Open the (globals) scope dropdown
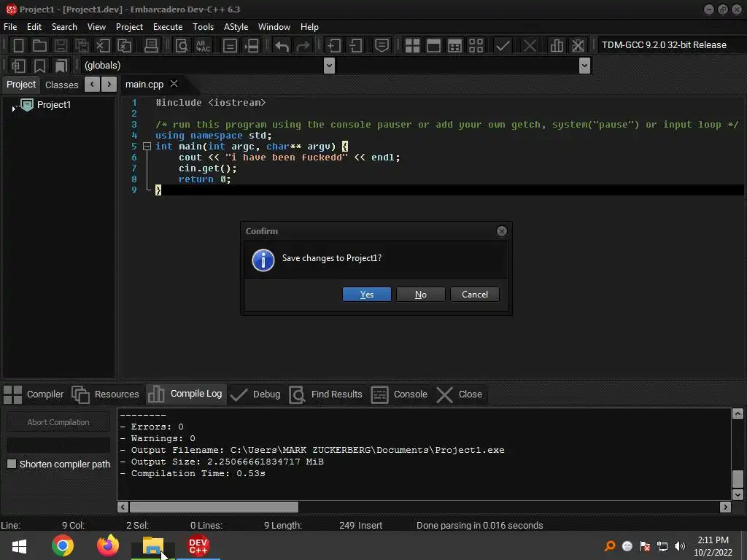This screenshot has height=560, width=747. [329, 65]
